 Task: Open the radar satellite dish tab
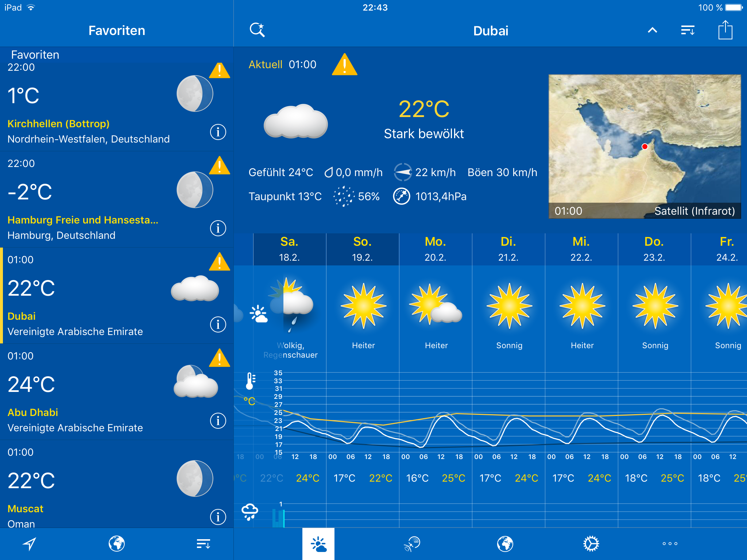pyautogui.click(x=412, y=544)
